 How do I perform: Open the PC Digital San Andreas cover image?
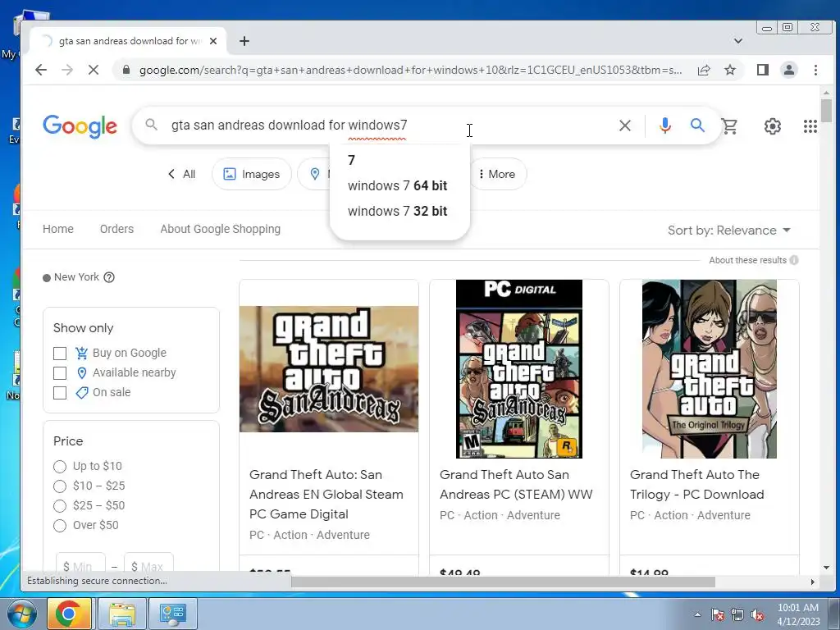pyautogui.click(x=519, y=369)
